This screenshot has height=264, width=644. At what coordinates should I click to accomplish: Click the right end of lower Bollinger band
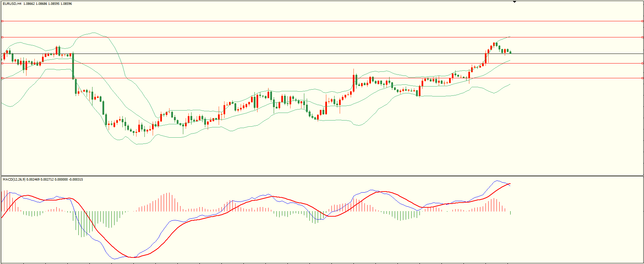coord(510,84)
